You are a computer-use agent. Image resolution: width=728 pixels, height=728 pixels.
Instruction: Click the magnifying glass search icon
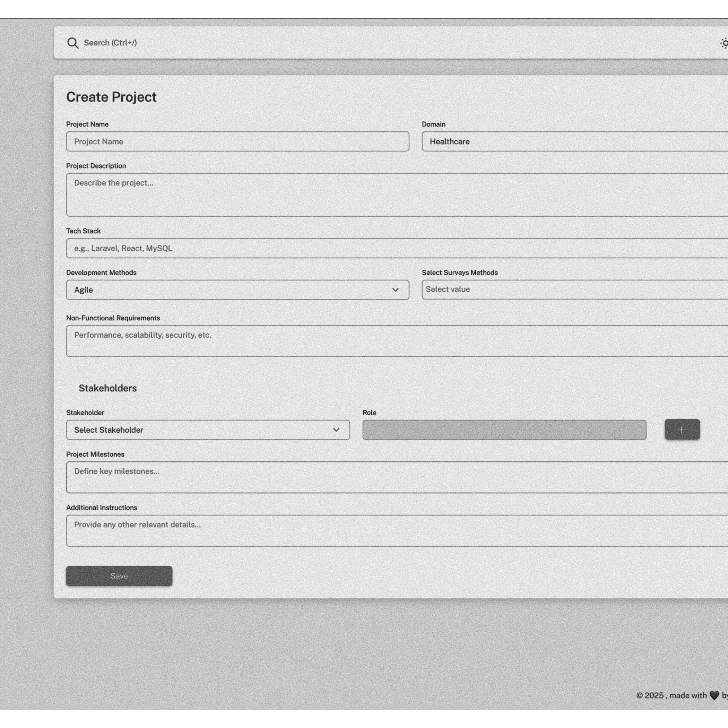[x=73, y=43]
